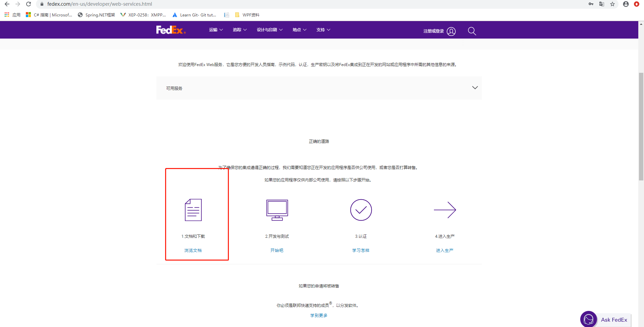Click the 4.进入生产 arrow icon
644x327 pixels.
pos(445,210)
